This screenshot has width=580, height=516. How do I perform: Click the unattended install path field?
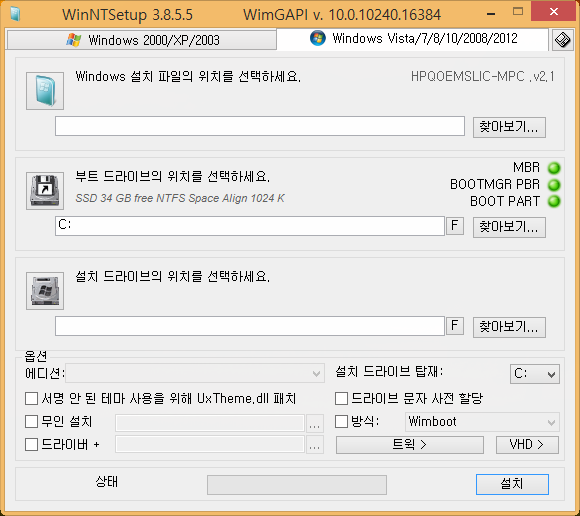(210, 423)
